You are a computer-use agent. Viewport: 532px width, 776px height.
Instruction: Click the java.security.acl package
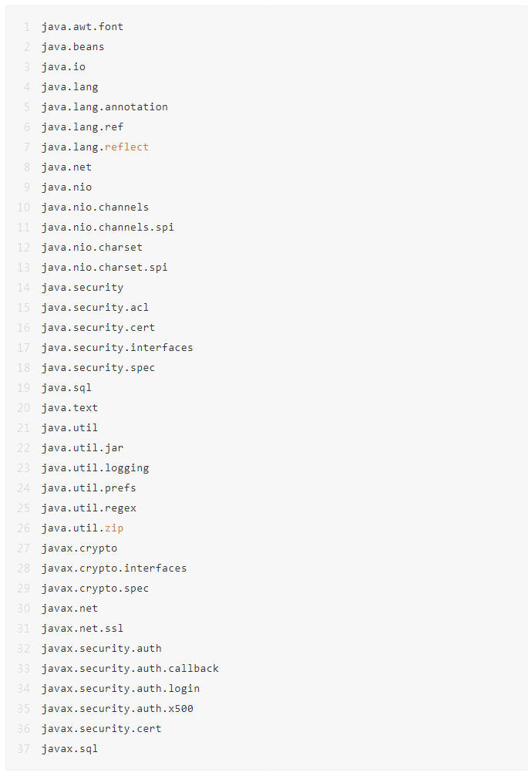point(95,308)
